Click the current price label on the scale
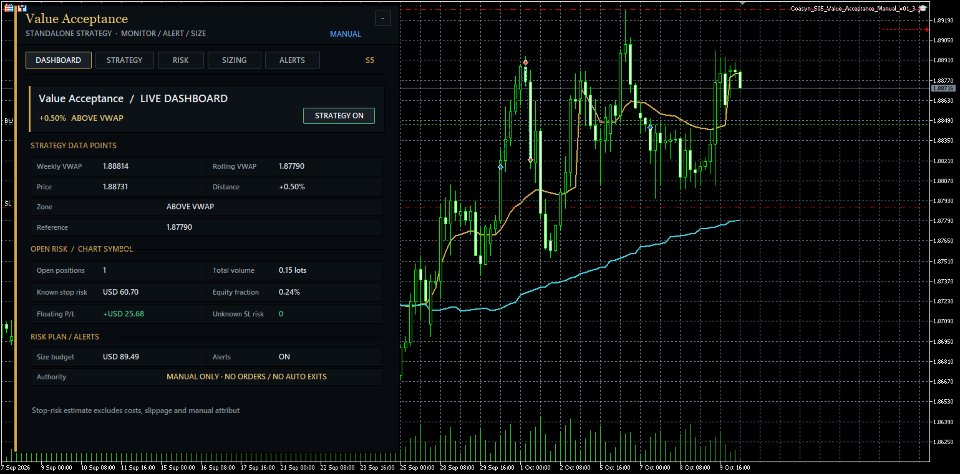 pos(943,89)
